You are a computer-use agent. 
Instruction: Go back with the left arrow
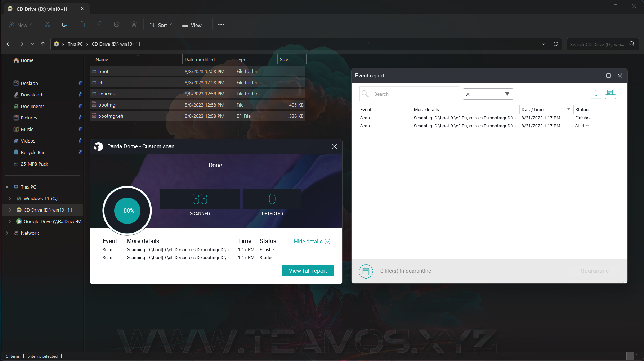click(9, 44)
